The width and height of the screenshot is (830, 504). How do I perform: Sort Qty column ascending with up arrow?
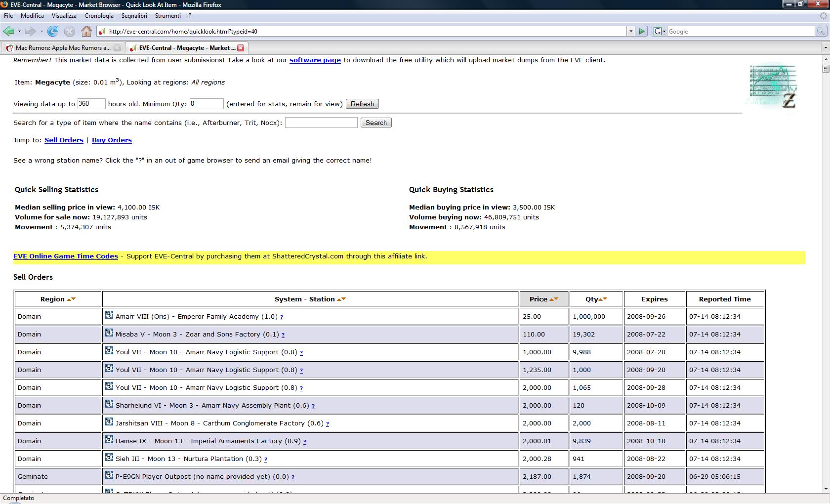(x=600, y=299)
